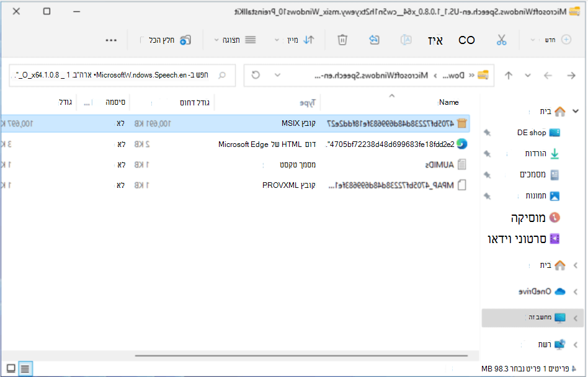This screenshot has height=377, width=588.
Task: Expand the רשת (Network) tree node
Action: coord(575,344)
